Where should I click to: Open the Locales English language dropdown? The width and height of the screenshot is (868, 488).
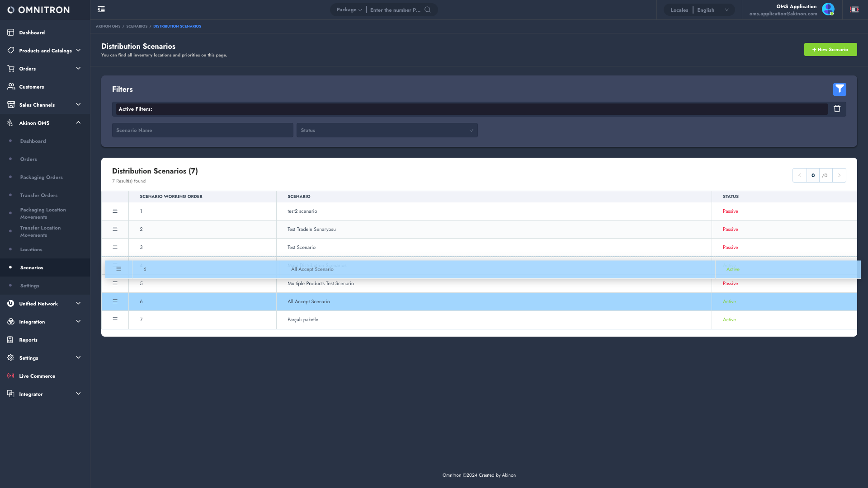[712, 10]
